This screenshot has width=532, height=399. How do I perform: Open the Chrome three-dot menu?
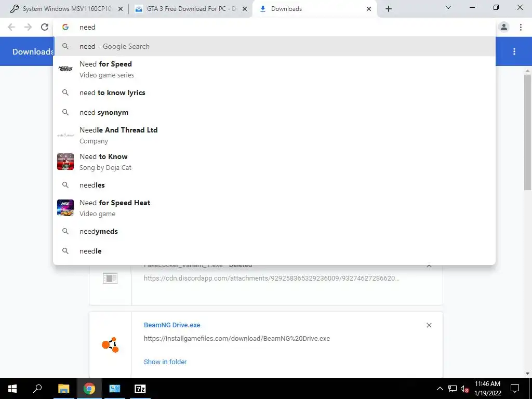click(521, 27)
